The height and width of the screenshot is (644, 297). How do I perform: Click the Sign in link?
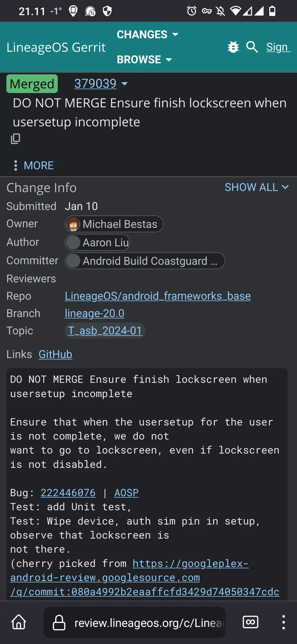(278, 47)
